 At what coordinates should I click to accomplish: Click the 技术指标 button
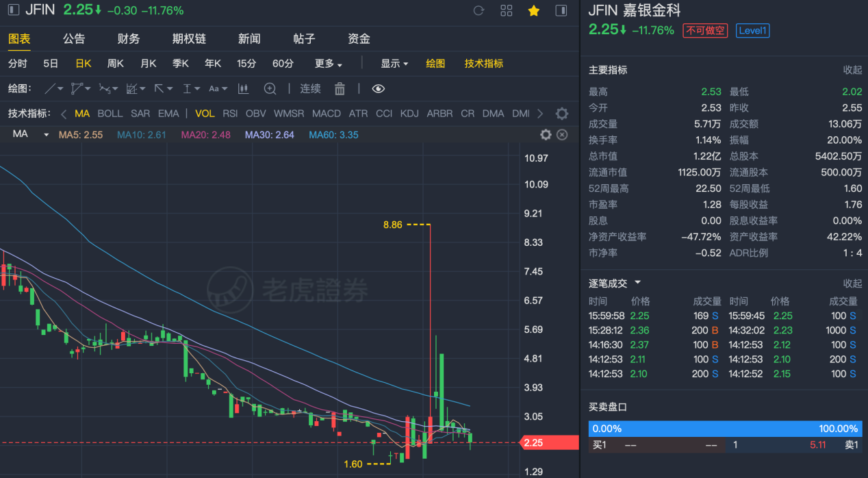(x=484, y=64)
